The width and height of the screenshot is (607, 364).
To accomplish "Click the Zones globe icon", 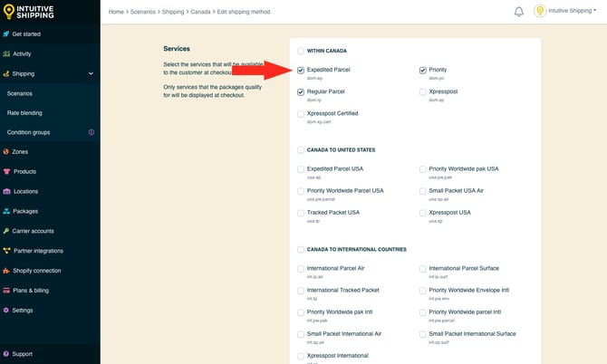I will point(6,151).
